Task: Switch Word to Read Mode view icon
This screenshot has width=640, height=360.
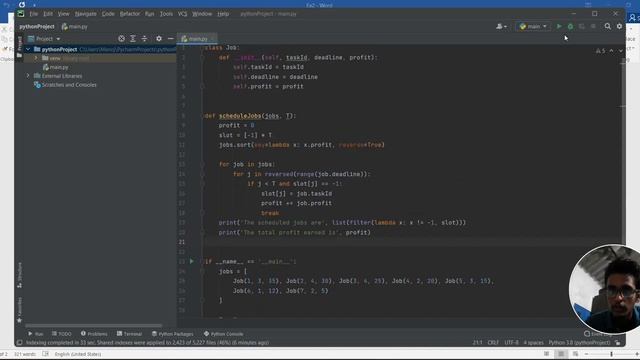Action: click(x=547, y=354)
